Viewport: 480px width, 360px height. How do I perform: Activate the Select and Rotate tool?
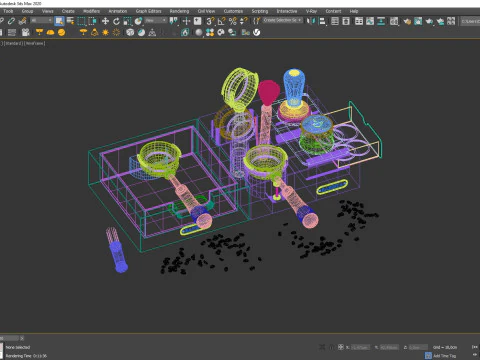[x=116, y=21]
